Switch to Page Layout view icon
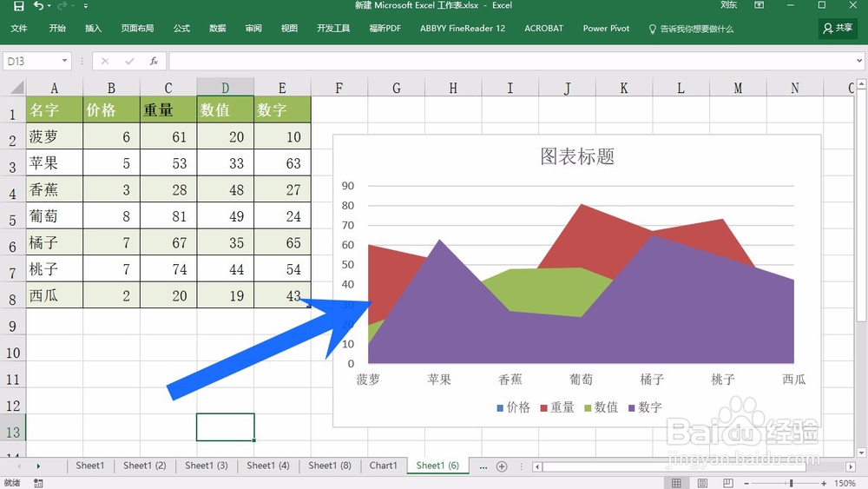The image size is (868, 489). (x=702, y=484)
